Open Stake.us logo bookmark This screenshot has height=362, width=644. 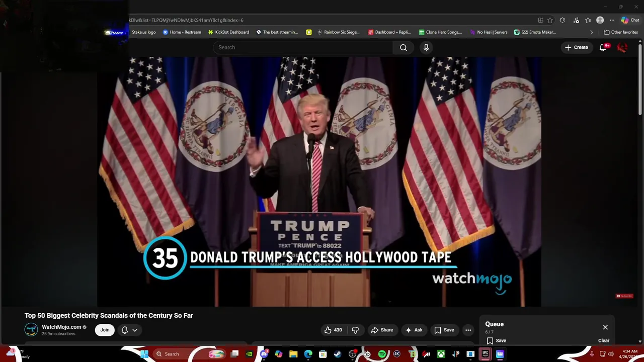(x=143, y=32)
